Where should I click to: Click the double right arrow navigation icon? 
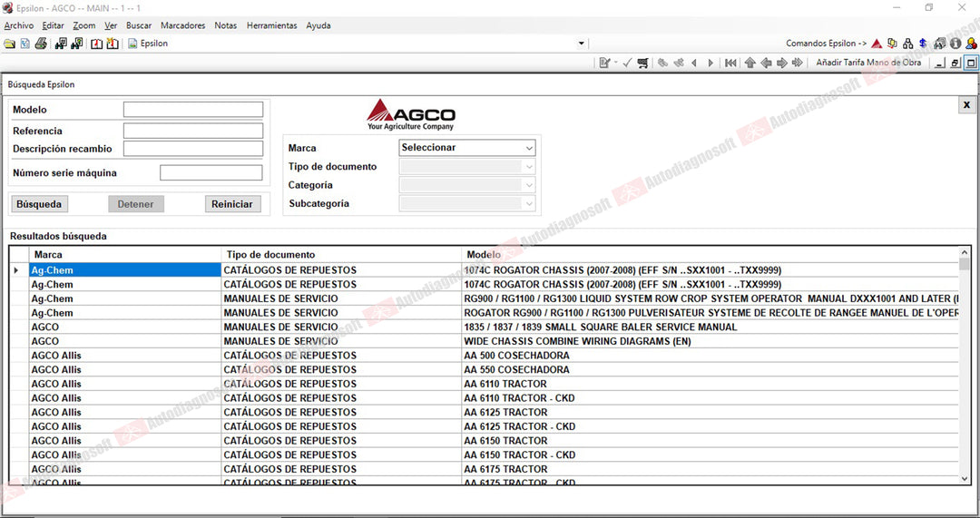pos(798,64)
